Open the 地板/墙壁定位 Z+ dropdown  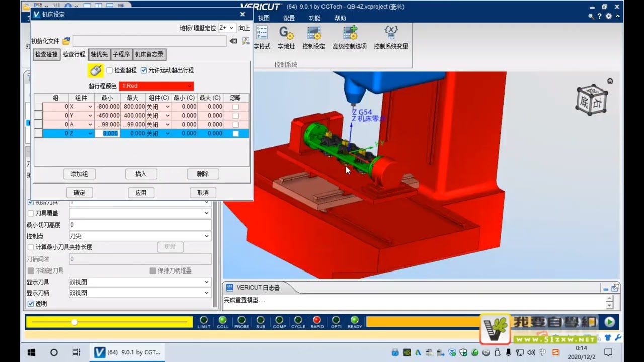click(227, 28)
